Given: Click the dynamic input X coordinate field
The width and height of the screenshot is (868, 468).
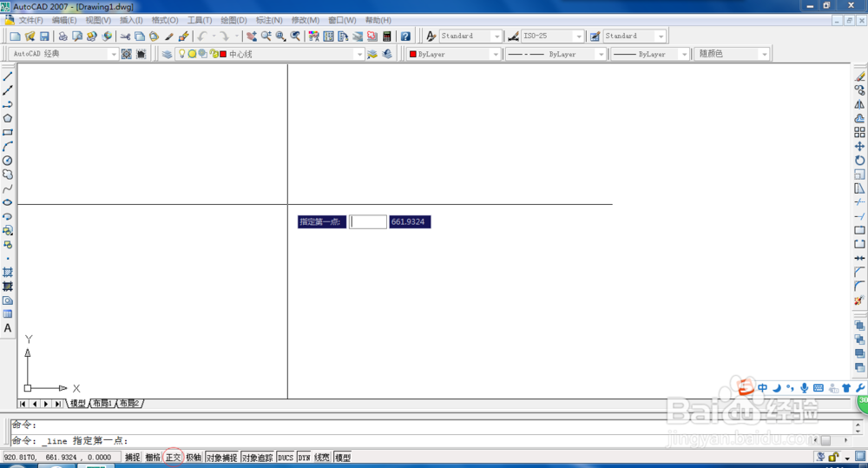Looking at the screenshot, I should pos(368,222).
